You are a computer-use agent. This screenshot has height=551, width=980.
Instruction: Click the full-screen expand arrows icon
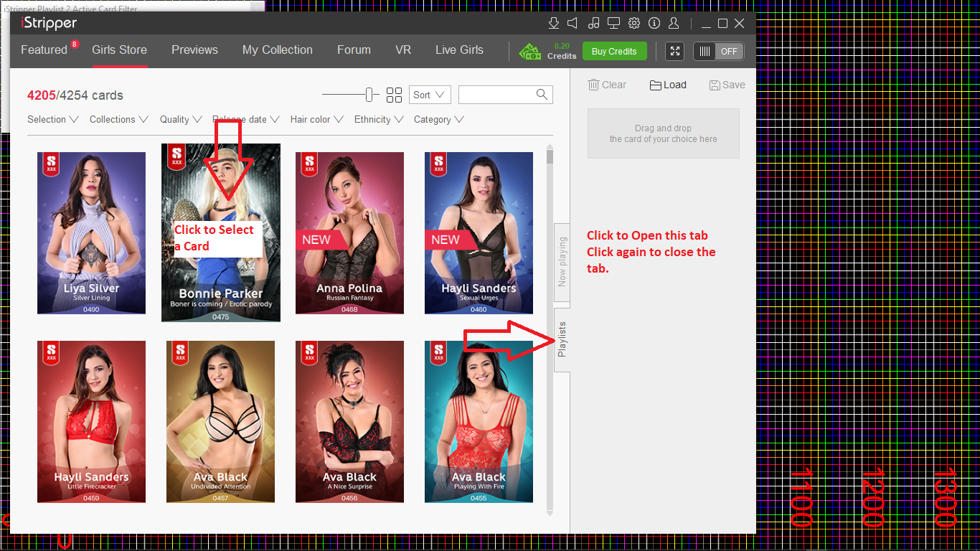(675, 51)
